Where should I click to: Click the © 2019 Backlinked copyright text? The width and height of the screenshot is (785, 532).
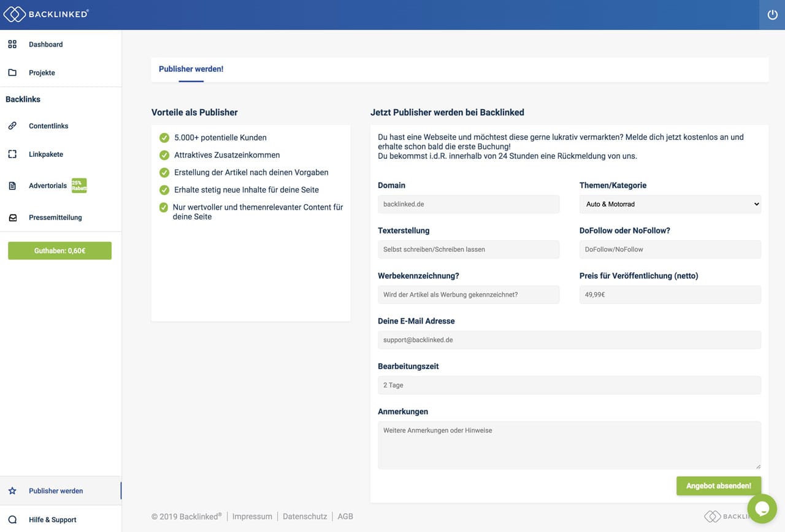coord(186,517)
